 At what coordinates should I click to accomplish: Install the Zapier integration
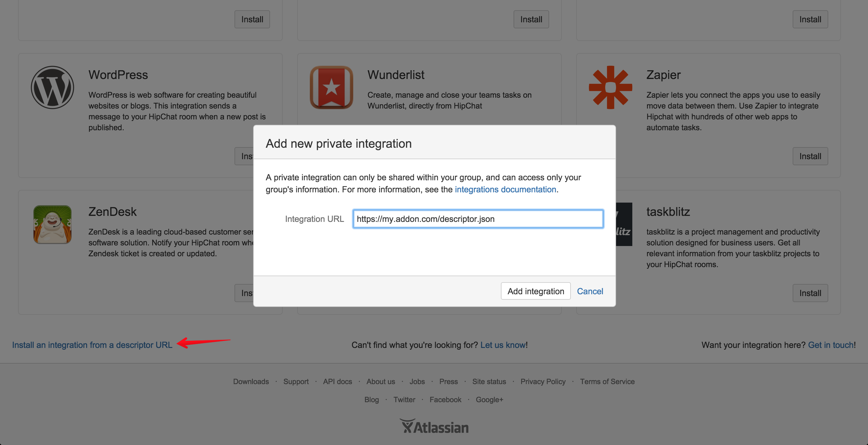point(810,156)
